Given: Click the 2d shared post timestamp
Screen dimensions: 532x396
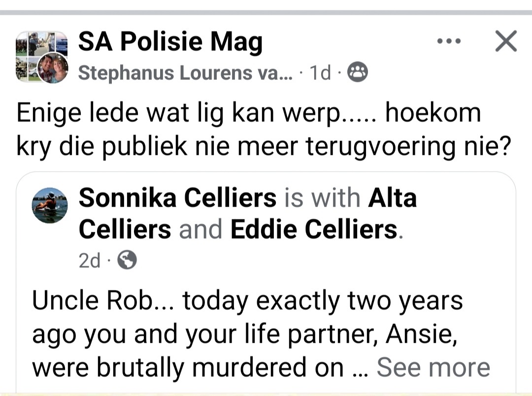Looking at the screenshot, I should click(x=90, y=260).
